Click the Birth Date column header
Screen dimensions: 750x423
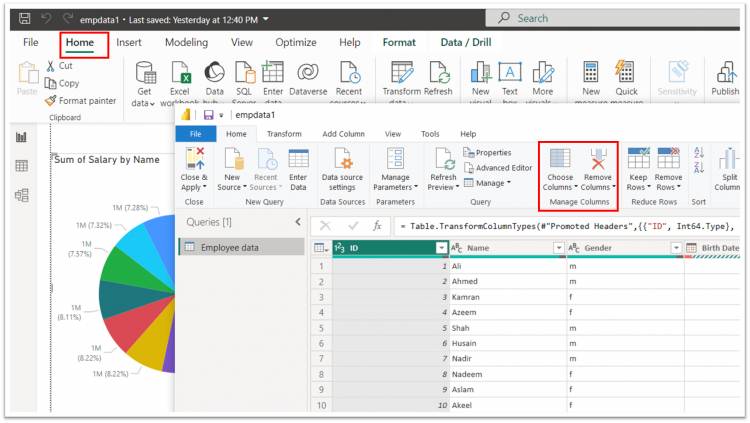point(712,248)
